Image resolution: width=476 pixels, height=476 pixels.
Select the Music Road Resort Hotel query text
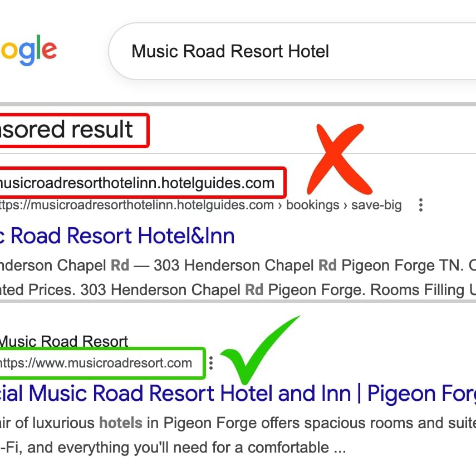click(230, 51)
